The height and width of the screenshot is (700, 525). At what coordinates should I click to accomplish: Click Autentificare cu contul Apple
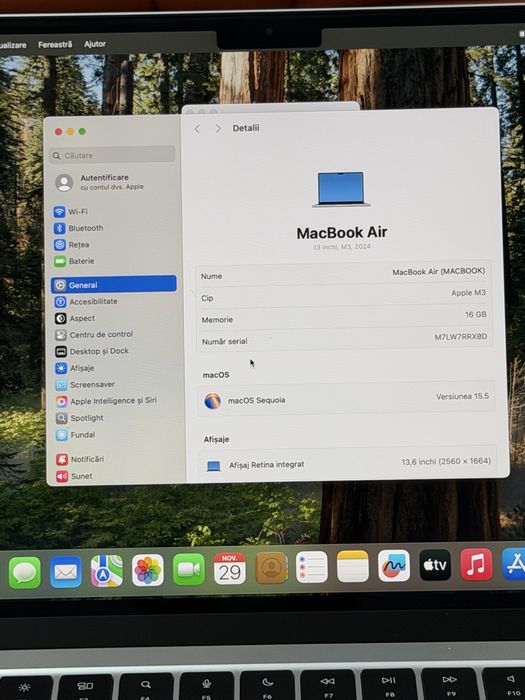[x=99, y=182]
